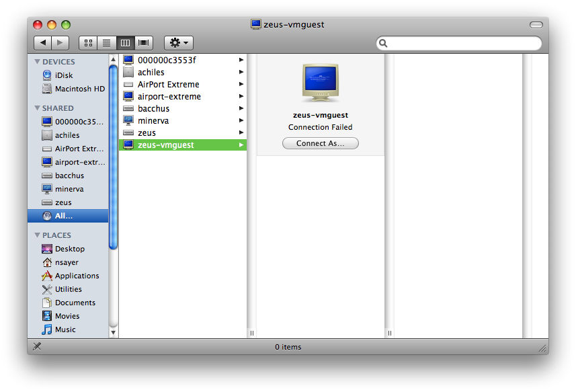Open iDisk in the sidebar
Viewport: 576px width, 392px height.
point(68,75)
